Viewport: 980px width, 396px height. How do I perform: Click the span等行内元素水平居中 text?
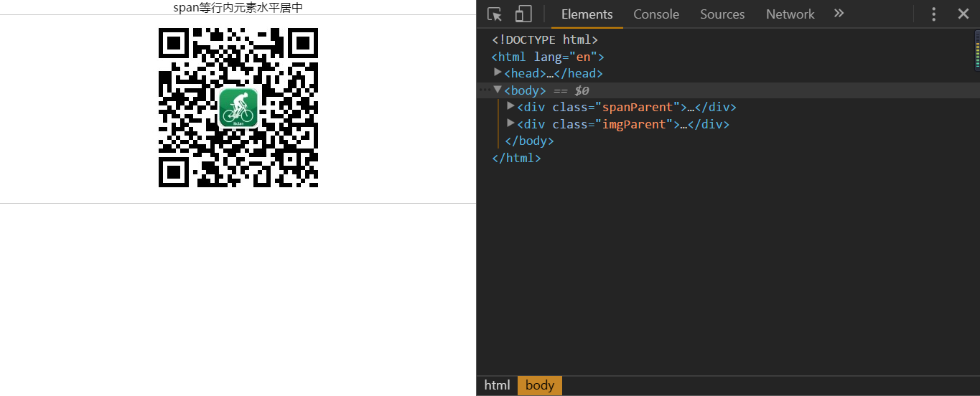238,8
